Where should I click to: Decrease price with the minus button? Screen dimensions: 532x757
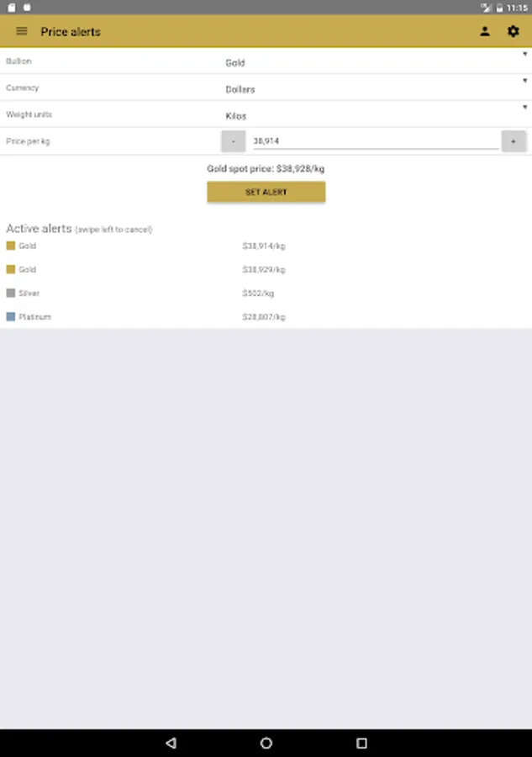point(234,141)
